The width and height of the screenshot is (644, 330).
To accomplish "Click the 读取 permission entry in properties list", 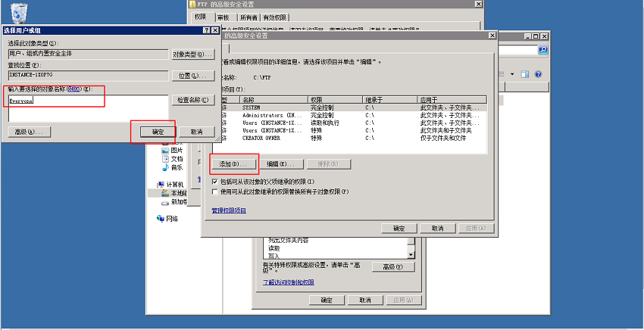I will (274, 248).
